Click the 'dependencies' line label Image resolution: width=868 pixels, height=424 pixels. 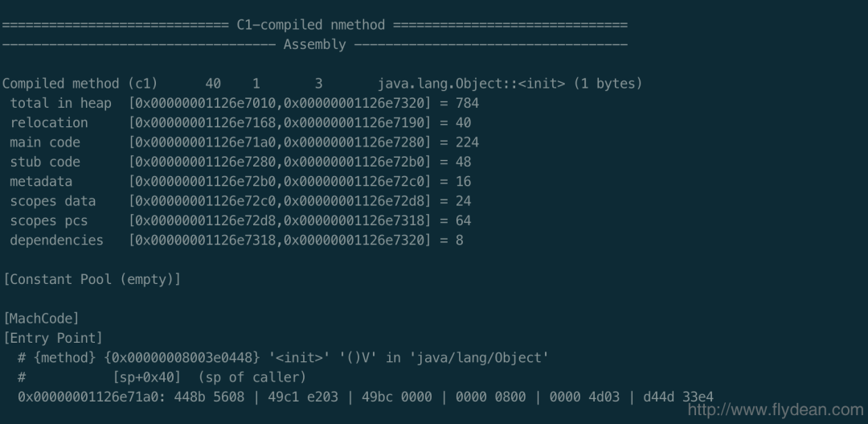coord(56,240)
